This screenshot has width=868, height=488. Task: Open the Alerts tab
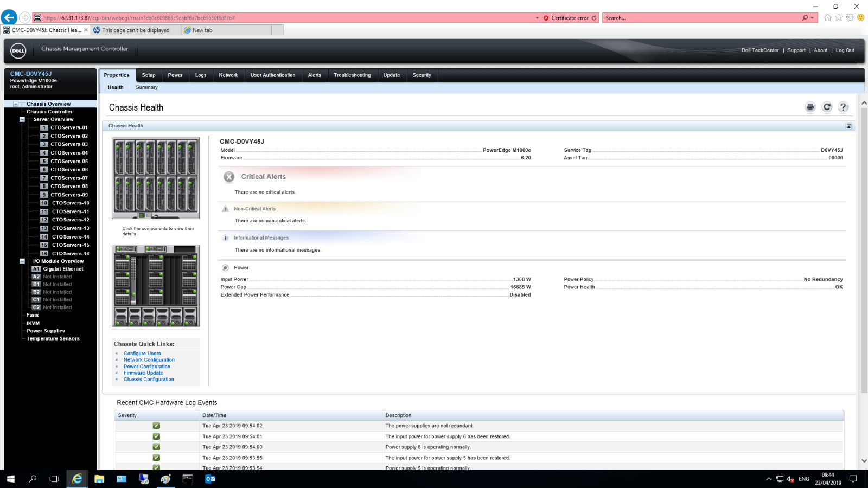(x=315, y=75)
